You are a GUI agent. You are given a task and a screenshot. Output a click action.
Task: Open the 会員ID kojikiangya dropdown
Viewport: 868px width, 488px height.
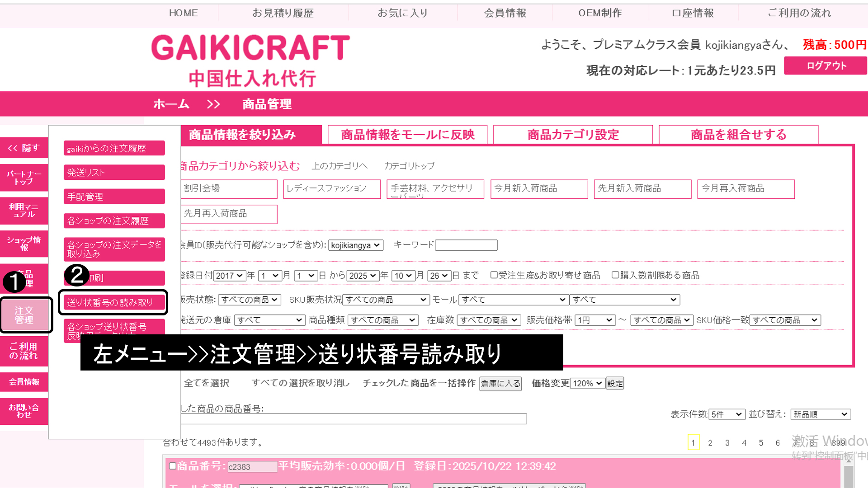[356, 245]
